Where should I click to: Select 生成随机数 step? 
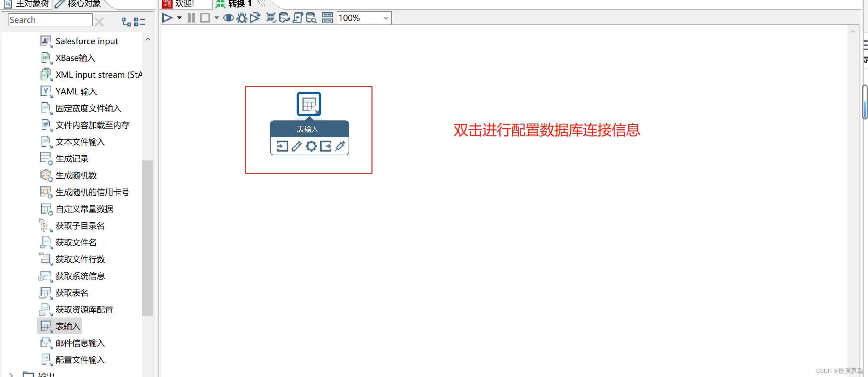click(76, 175)
